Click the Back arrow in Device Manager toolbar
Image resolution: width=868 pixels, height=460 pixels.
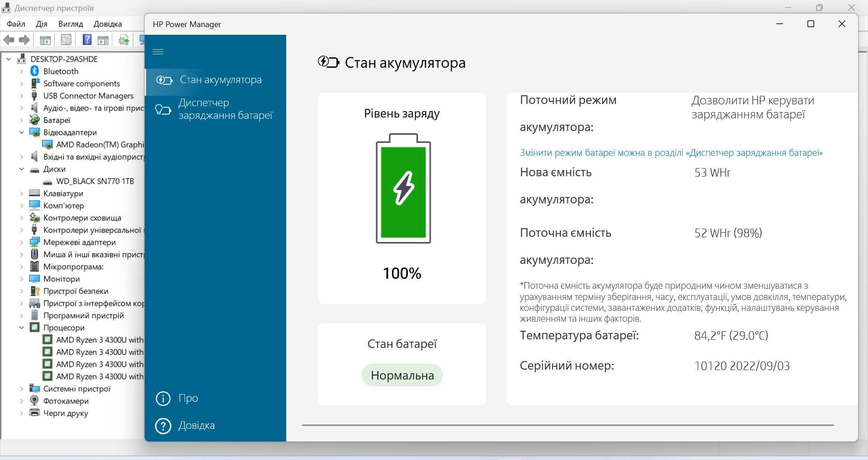(9, 40)
